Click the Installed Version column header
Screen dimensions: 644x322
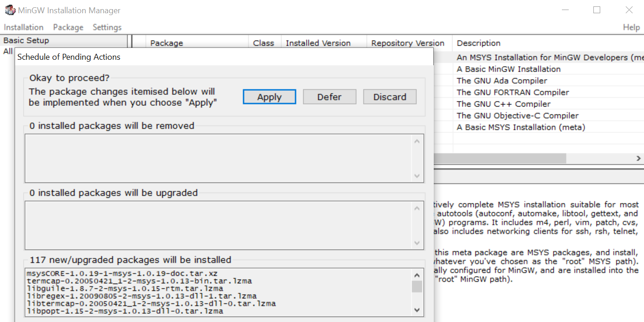pos(324,43)
